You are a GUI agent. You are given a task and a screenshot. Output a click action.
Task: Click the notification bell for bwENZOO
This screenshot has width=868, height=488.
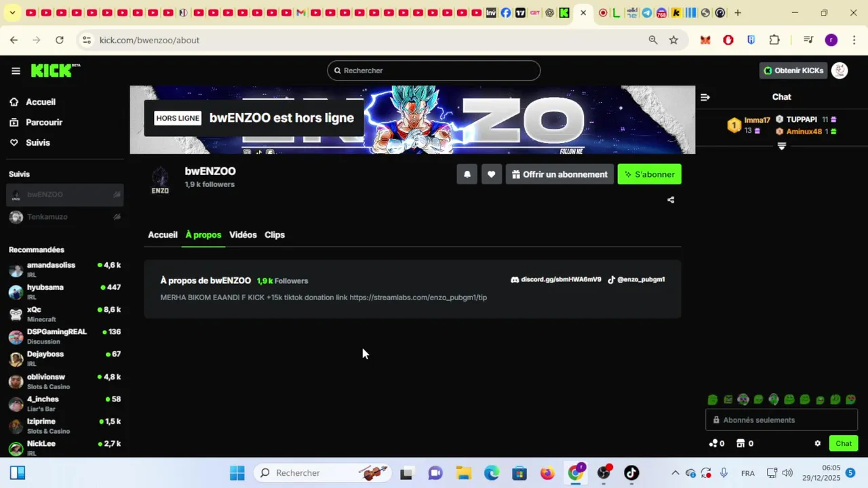[x=467, y=174]
